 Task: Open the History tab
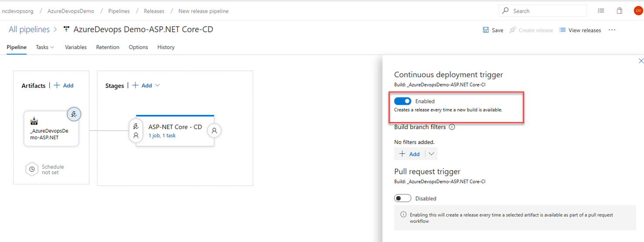point(166,47)
